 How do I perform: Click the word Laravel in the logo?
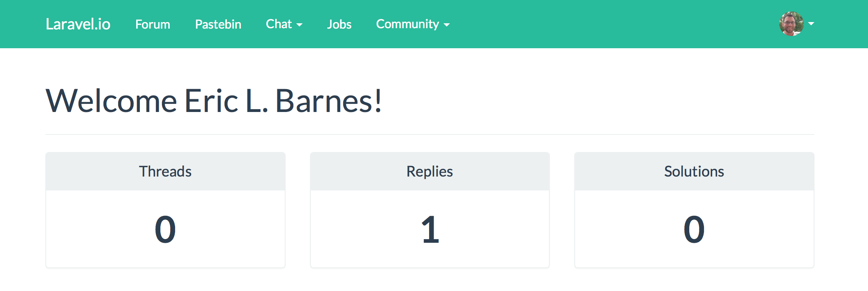click(69, 24)
